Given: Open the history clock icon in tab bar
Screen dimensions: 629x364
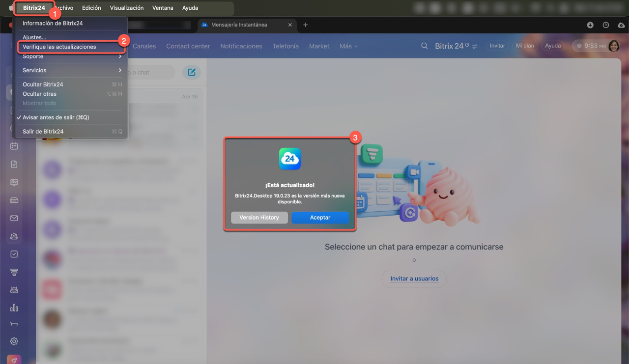Looking at the screenshot, I should click(x=606, y=25).
